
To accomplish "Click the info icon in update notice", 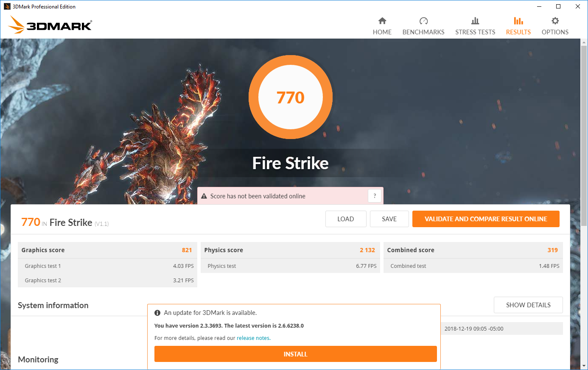I will click(157, 313).
